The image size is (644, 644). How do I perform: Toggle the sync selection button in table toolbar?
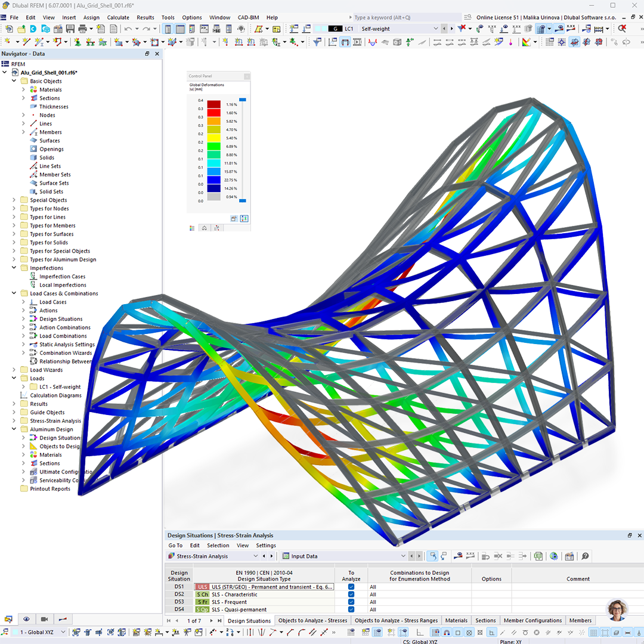pos(432,556)
